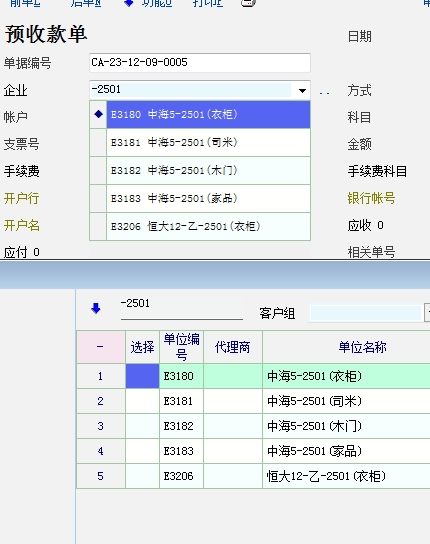Click the ellipsis button next to the 企业 field

[324, 92]
